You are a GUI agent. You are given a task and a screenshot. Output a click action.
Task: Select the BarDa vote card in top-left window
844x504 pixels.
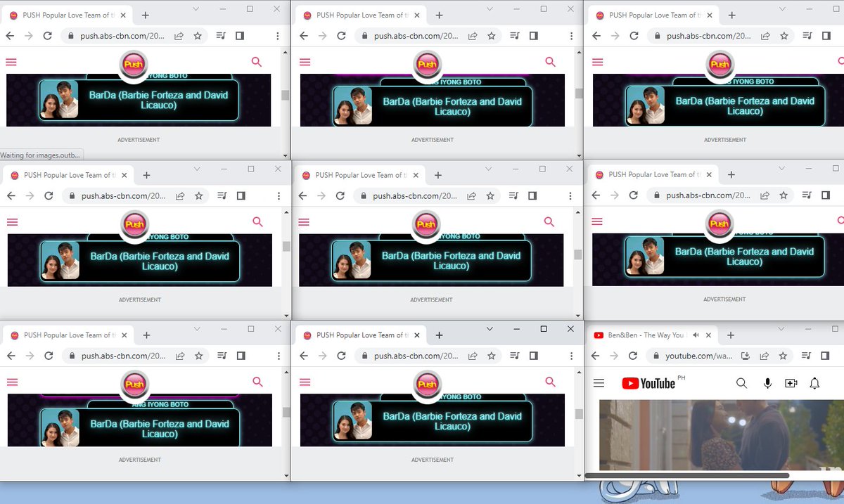tap(139, 100)
